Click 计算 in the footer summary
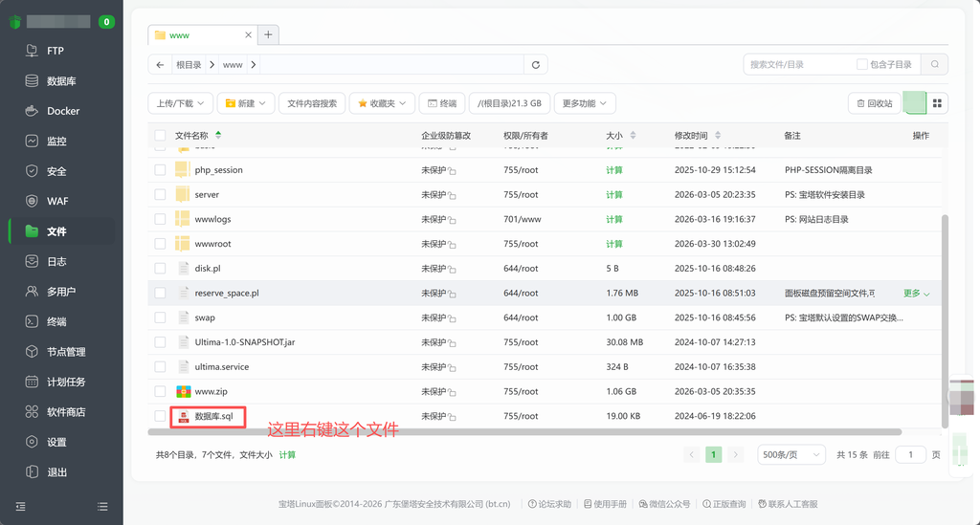This screenshot has height=525, width=980. [287, 455]
